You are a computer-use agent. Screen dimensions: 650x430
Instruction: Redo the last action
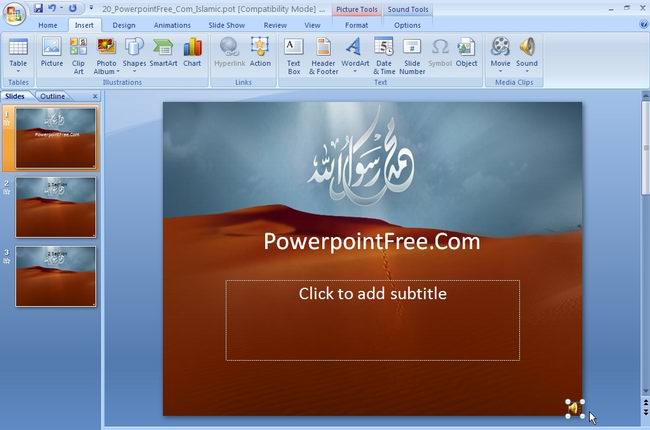tap(73, 8)
